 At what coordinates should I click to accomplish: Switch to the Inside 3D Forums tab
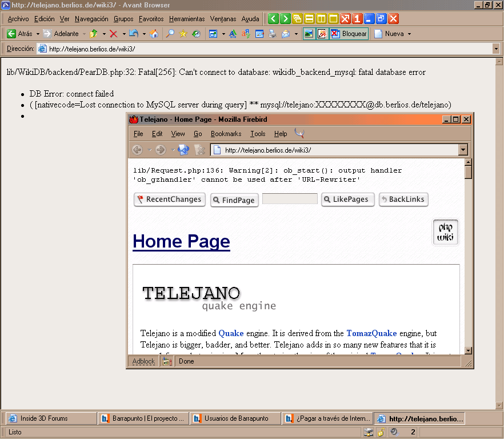click(x=51, y=418)
